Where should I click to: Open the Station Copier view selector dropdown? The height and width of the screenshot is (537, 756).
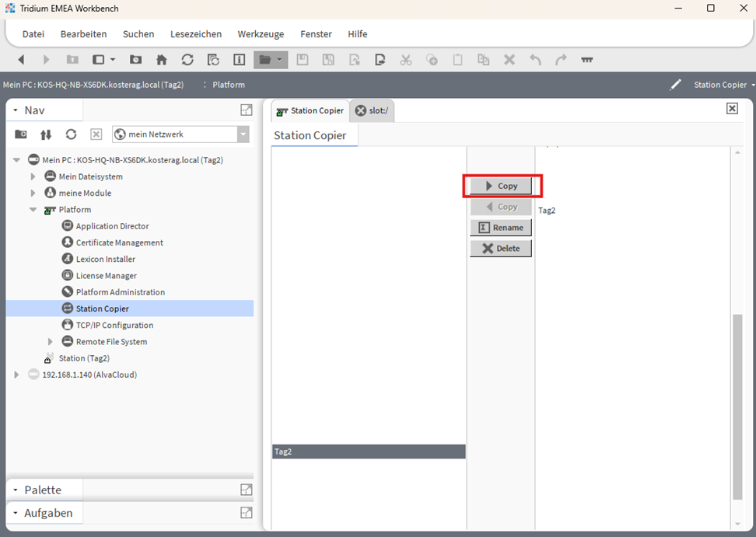[x=724, y=85]
